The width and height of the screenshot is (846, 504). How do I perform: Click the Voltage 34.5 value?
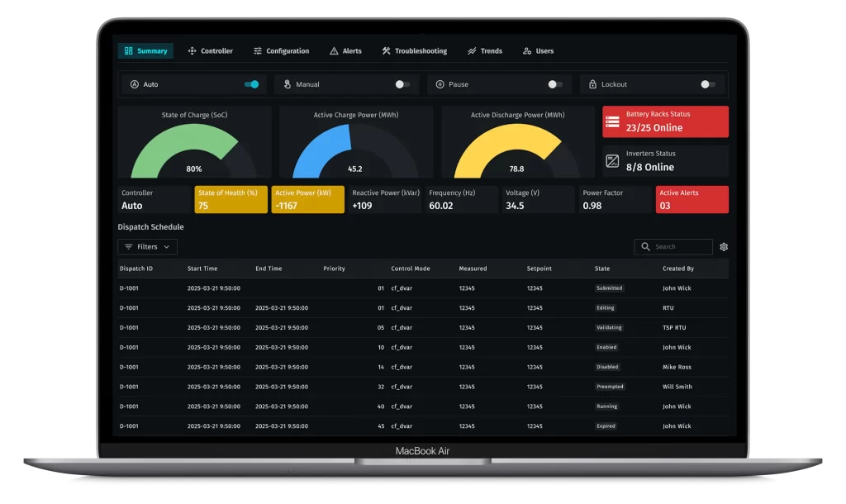coord(515,206)
